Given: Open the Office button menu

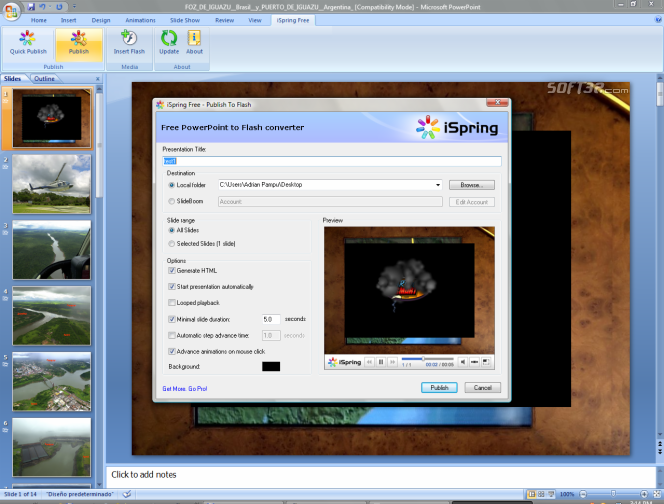Looking at the screenshot, I should click(11, 11).
